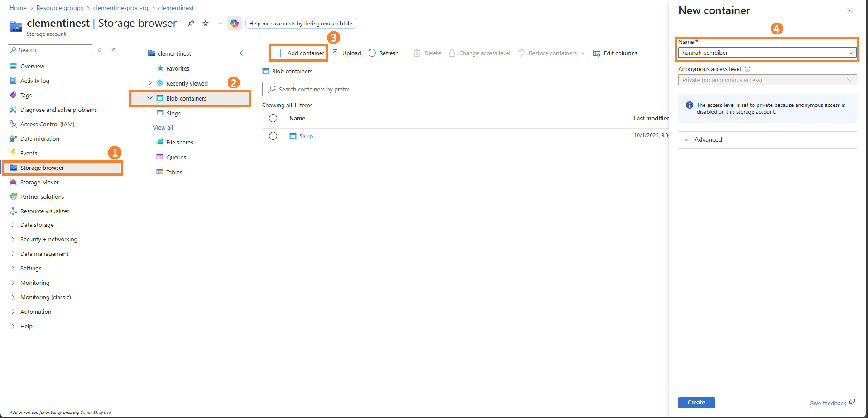
Task: Expand Recently viewed tree node
Action: pyautogui.click(x=150, y=83)
